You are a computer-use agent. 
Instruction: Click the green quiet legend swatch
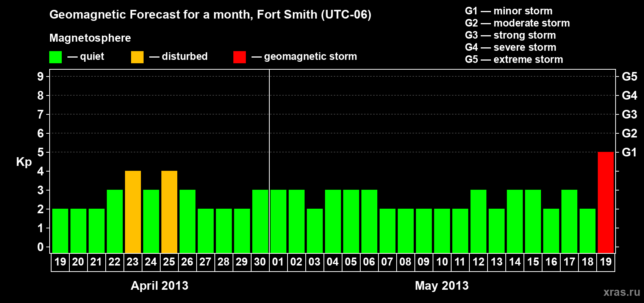tap(55, 57)
